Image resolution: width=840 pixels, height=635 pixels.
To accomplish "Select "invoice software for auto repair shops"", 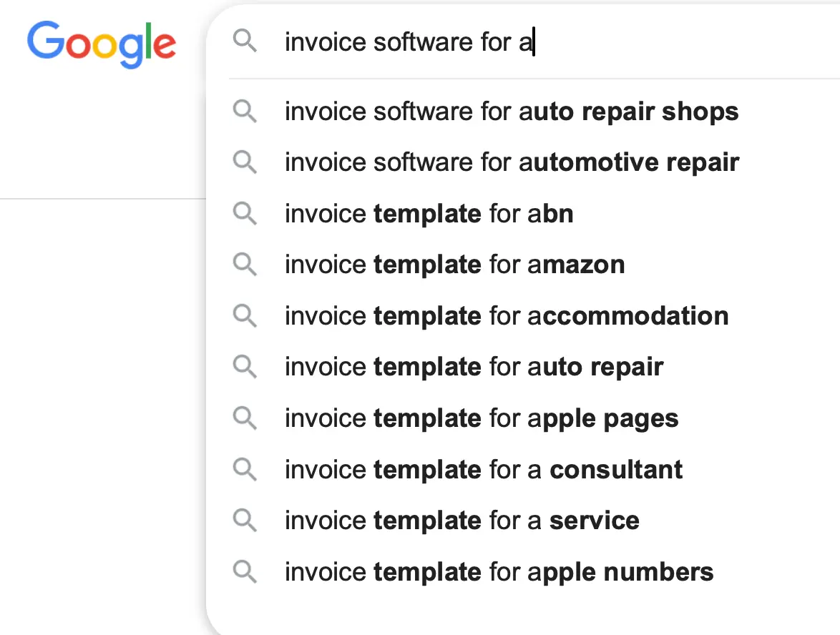I will pyautogui.click(x=512, y=112).
